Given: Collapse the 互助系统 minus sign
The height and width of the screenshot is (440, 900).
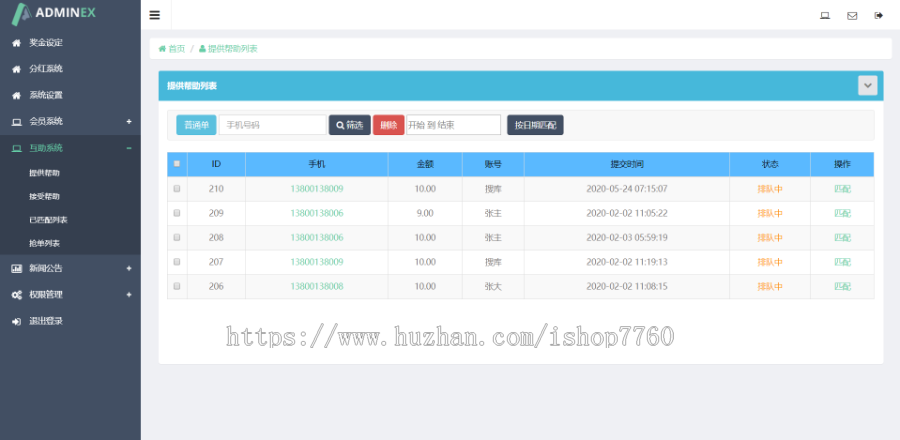Looking at the screenshot, I should click(129, 148).
